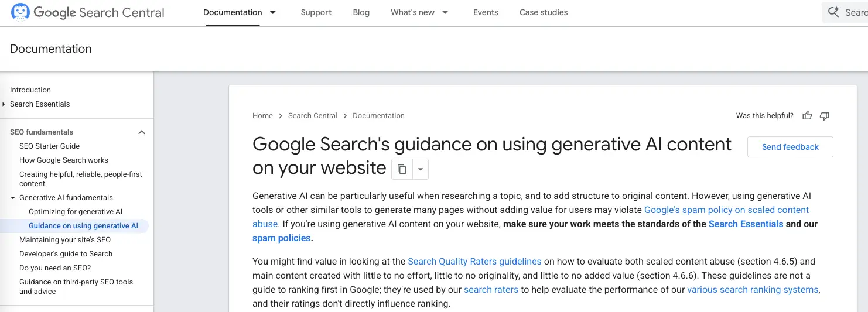The image size is (868, 312).
Task: Select Guidance on using generative AI item
Action: point(84,226)
